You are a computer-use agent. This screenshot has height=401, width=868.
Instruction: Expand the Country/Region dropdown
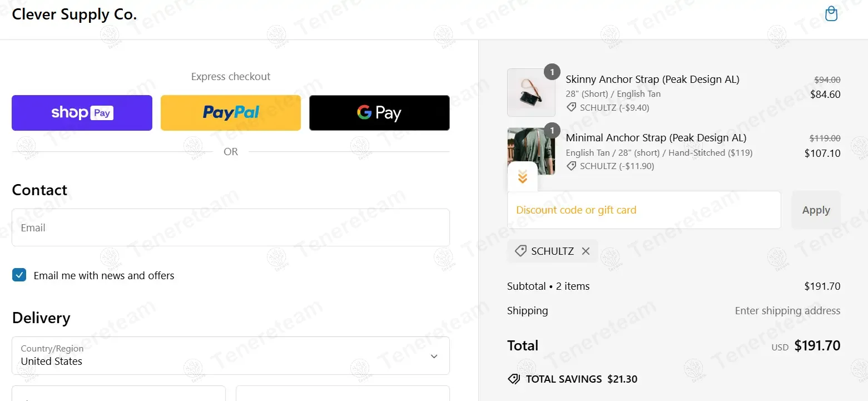231,355
